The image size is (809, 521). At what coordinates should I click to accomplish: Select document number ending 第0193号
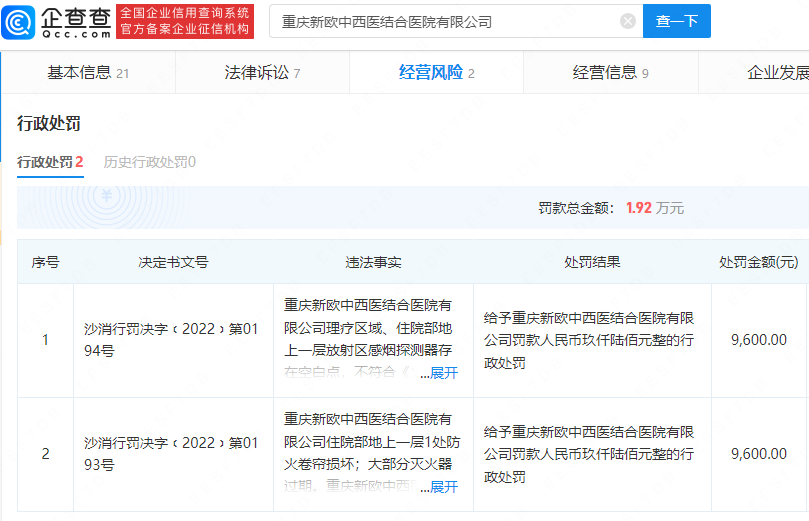171,454
